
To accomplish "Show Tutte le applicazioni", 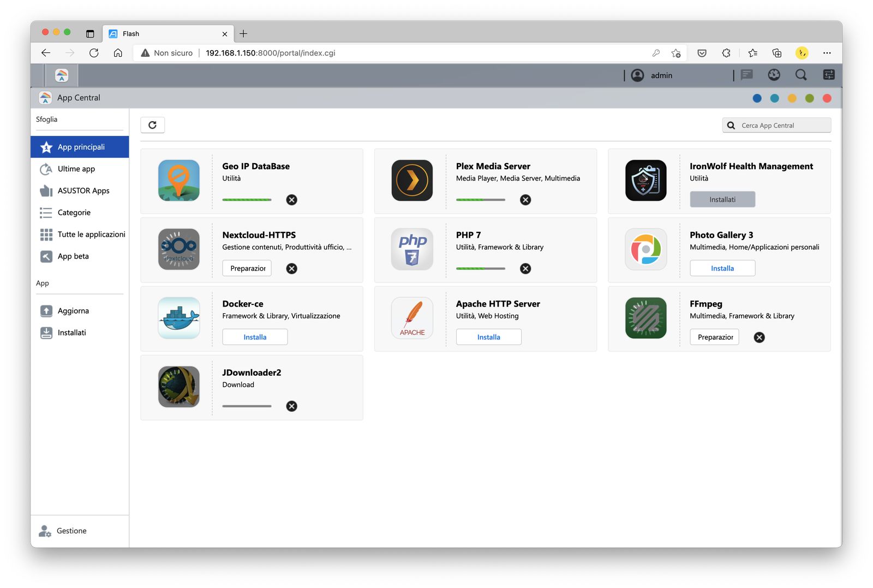I will (x=80, y=234).
